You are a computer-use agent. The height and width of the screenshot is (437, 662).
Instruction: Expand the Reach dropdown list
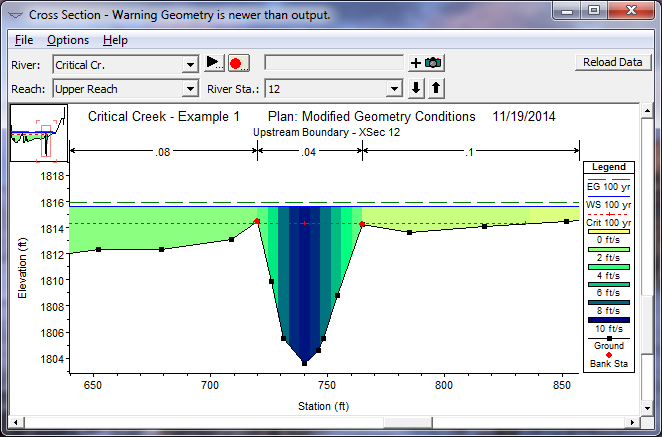click(190, 89)
